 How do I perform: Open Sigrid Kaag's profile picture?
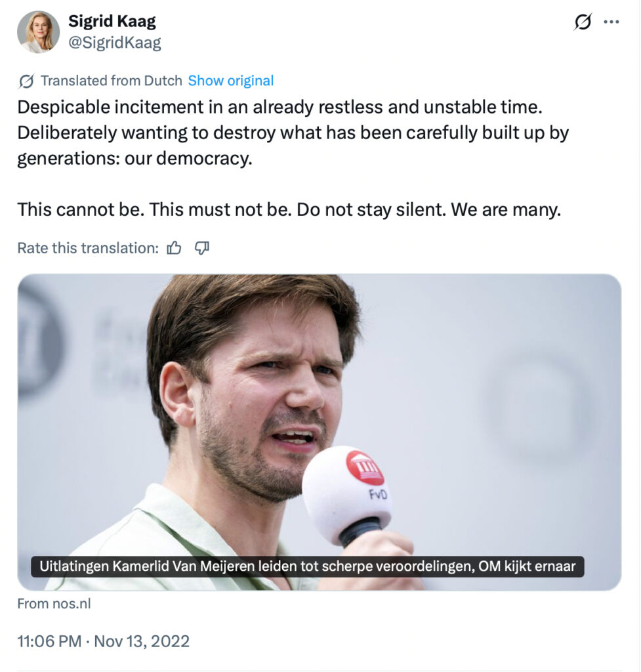point(38,32)
